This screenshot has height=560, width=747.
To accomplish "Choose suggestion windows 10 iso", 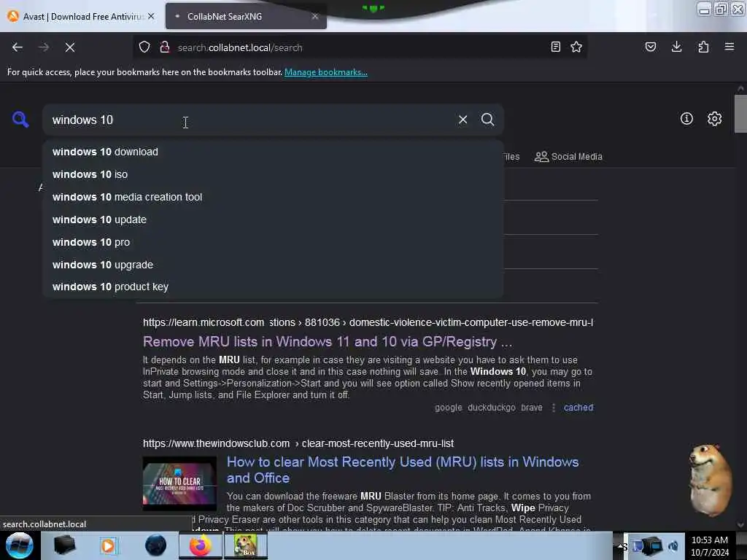I will click(x=273, y=174).
